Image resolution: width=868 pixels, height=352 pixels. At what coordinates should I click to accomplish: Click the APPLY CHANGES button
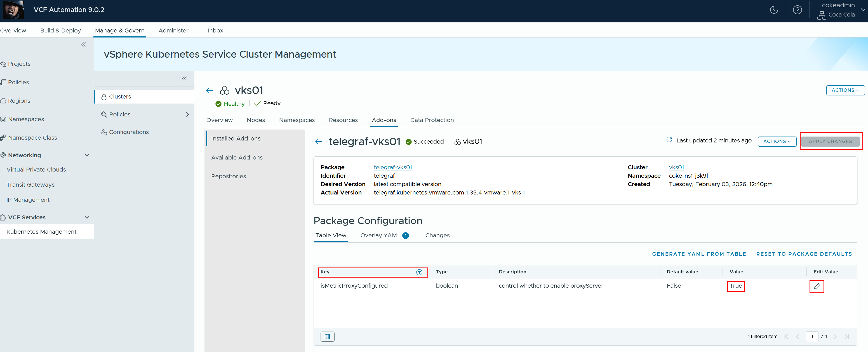[x=831, y=141]
